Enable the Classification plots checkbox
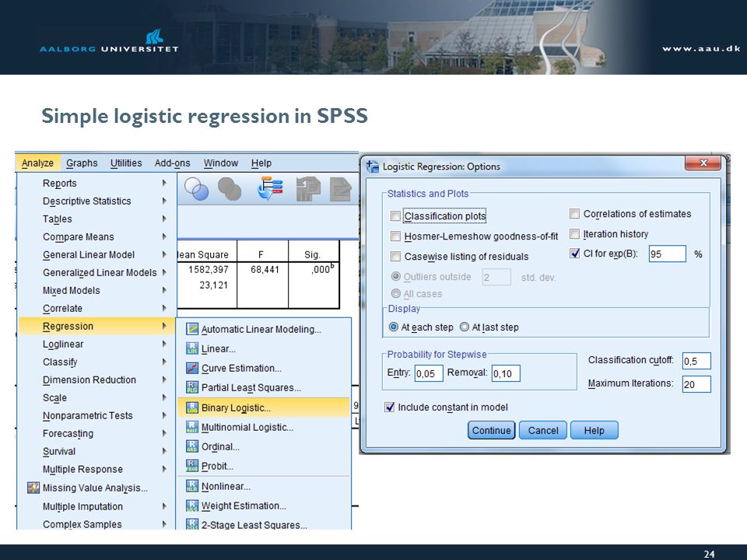 click(x=395, y=216)
